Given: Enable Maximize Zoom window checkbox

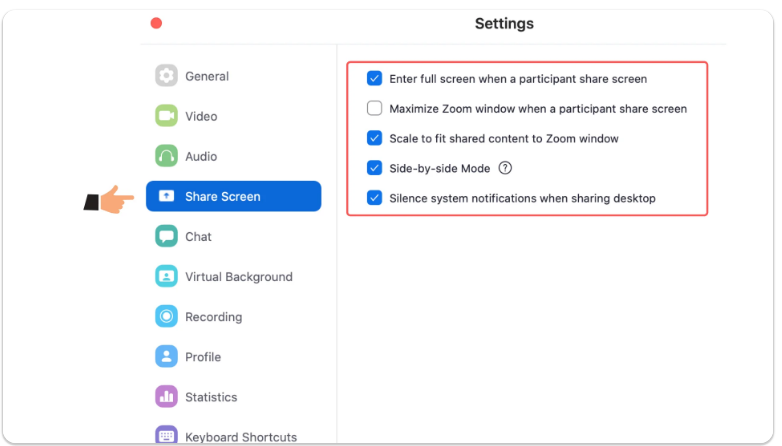Looking at the screenshot, I should (374, 108).
